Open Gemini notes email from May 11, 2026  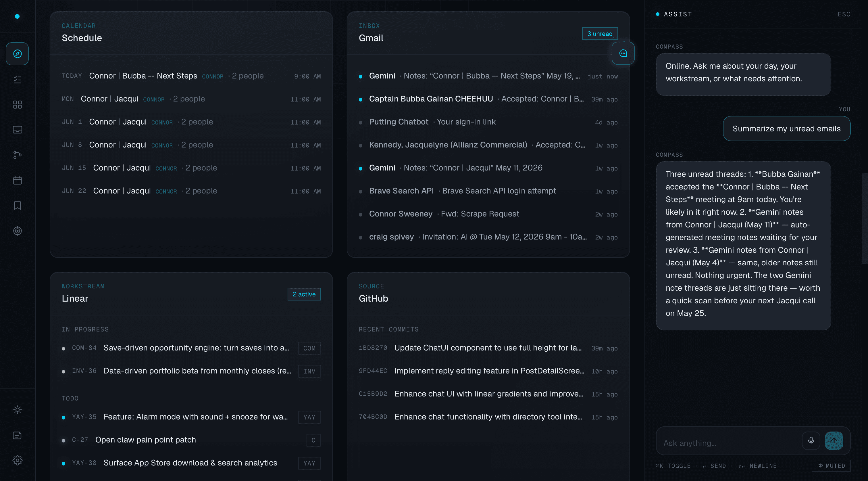click(x=488, y=168)
